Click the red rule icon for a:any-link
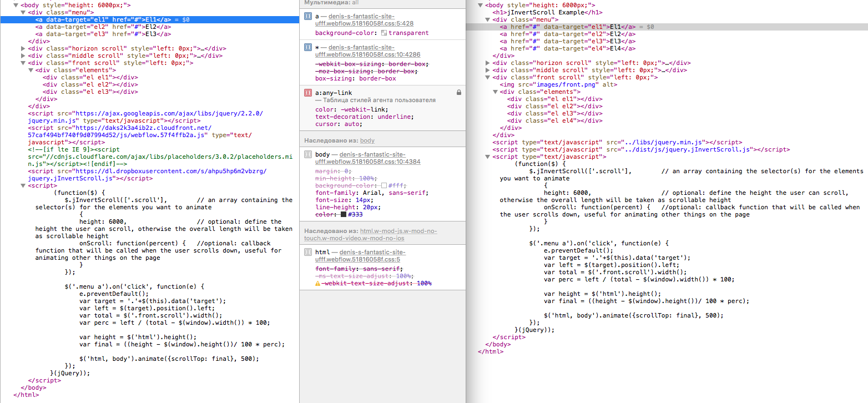Image resolution: width=868 pixels, height=403 pixels. [x=308, y=93]
